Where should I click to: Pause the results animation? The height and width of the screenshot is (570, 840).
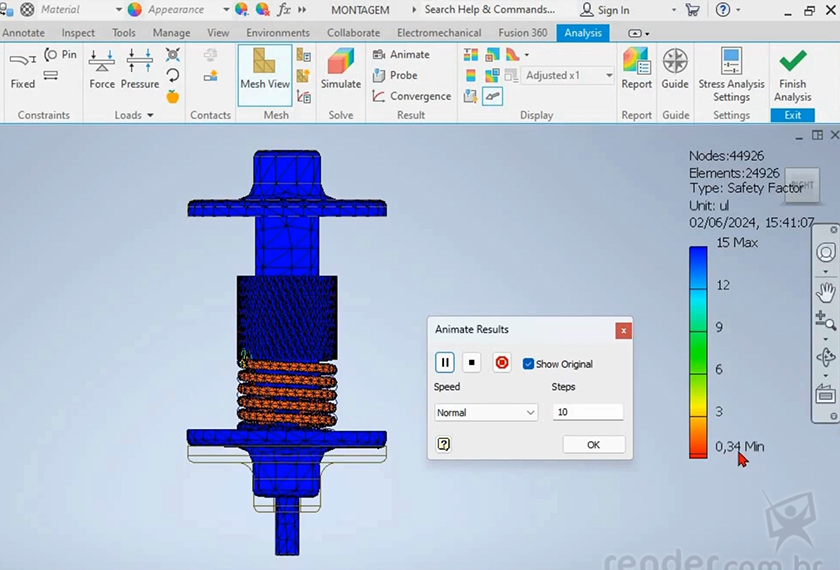point(445,363)
